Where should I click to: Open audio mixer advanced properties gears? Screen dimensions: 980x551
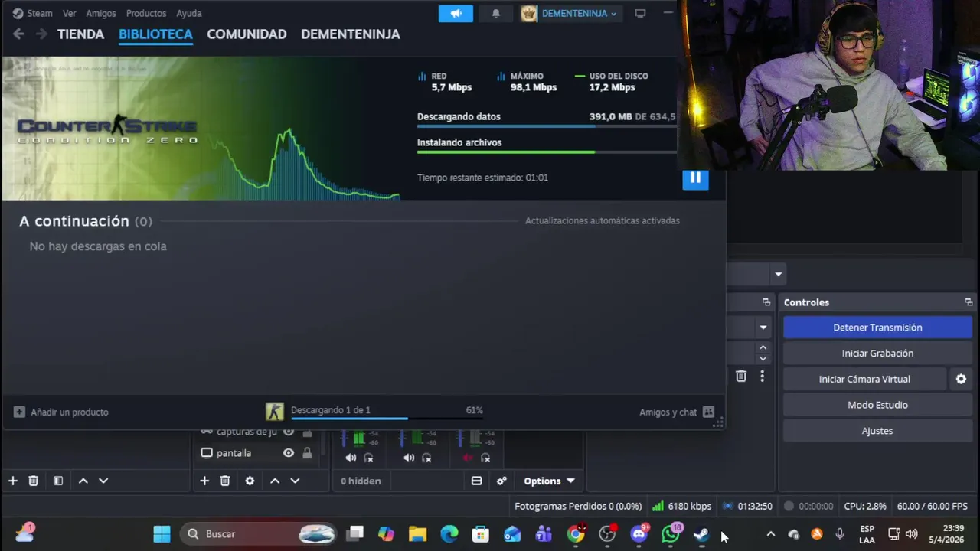[501, 481]
